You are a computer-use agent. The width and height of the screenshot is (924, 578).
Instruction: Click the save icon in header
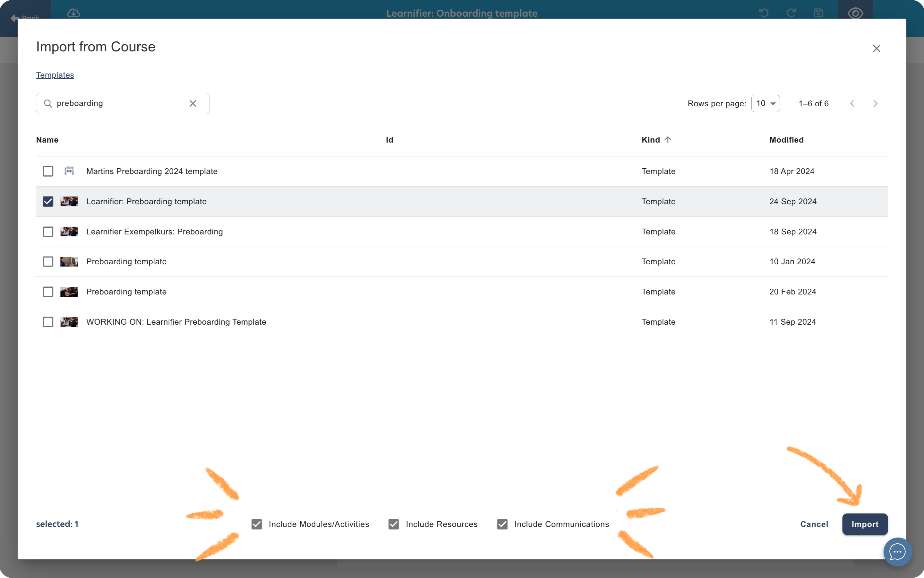click(x=818, y=13)
